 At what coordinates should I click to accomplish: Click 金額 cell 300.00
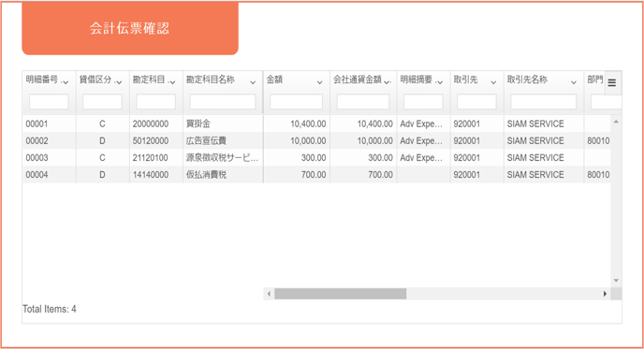tap(314, 158)
